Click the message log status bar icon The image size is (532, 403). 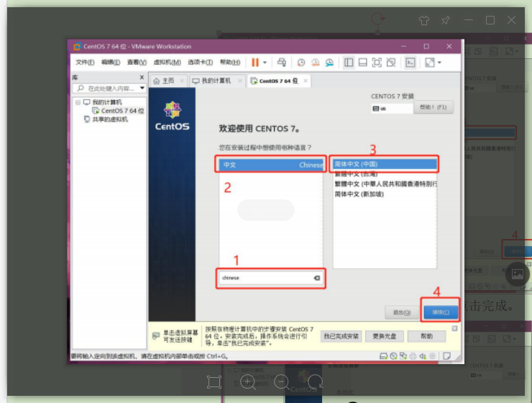447,356
